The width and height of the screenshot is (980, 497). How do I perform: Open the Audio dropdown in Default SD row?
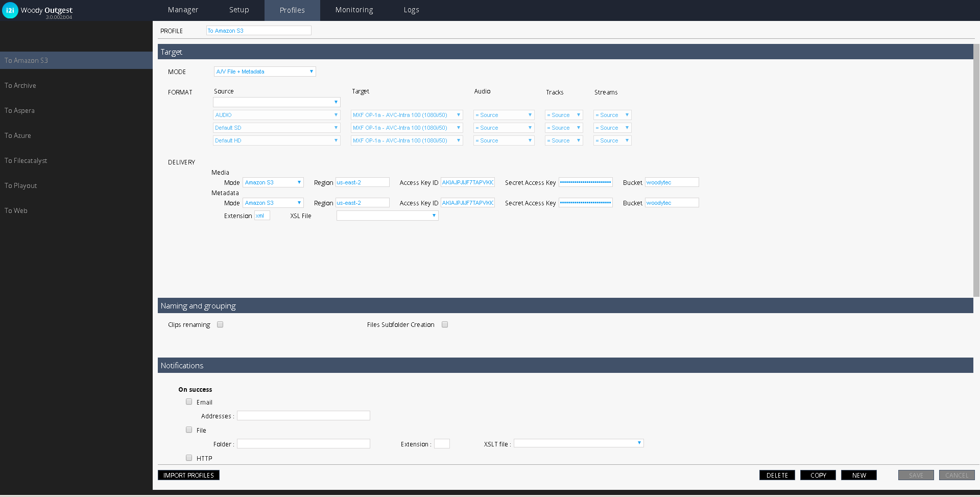point(504,128)
